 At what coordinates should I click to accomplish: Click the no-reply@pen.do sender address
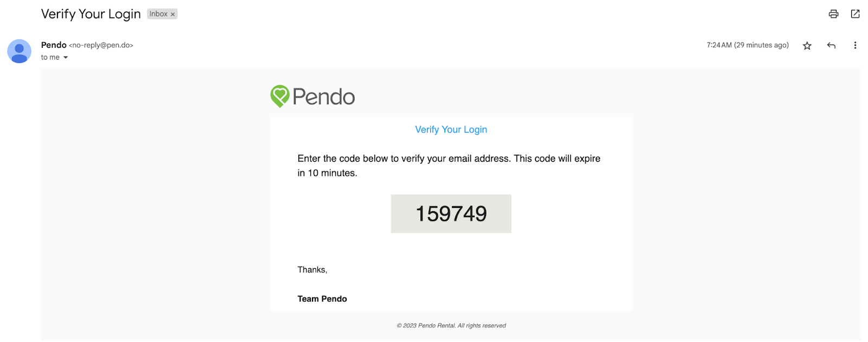click(101, 46)
